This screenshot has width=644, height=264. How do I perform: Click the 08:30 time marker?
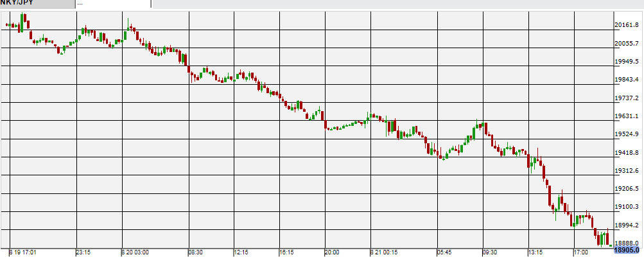tap(197, 252)
